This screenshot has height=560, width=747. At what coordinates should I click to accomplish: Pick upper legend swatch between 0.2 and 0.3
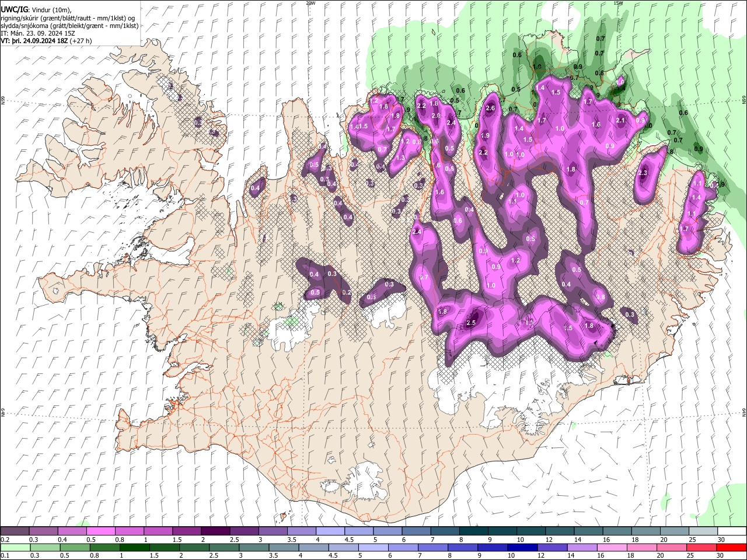point(15,531)
